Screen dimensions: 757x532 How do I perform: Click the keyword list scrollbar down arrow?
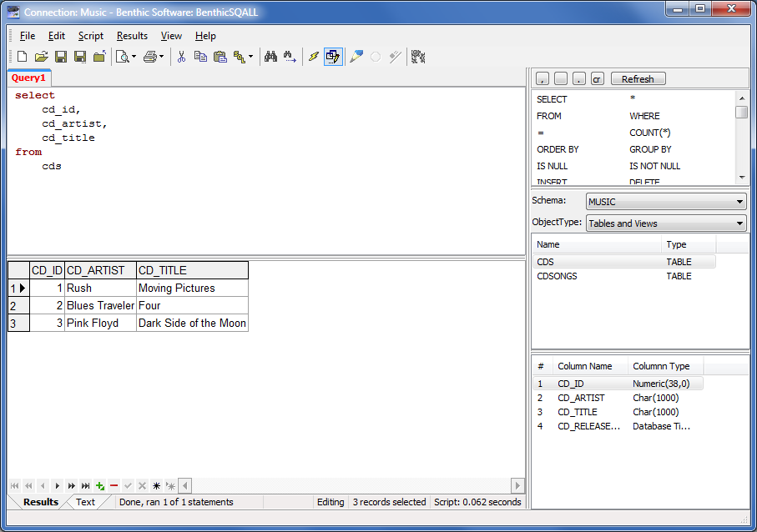[x=742, y=177]
